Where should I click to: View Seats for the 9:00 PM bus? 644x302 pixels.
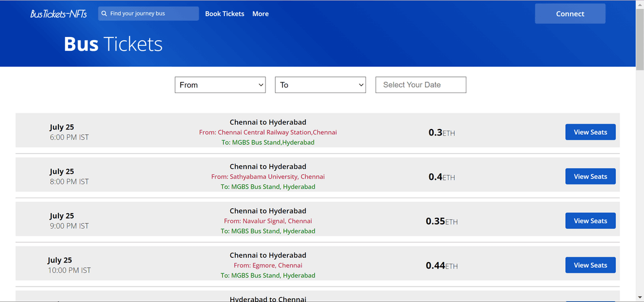coord(590,221)
